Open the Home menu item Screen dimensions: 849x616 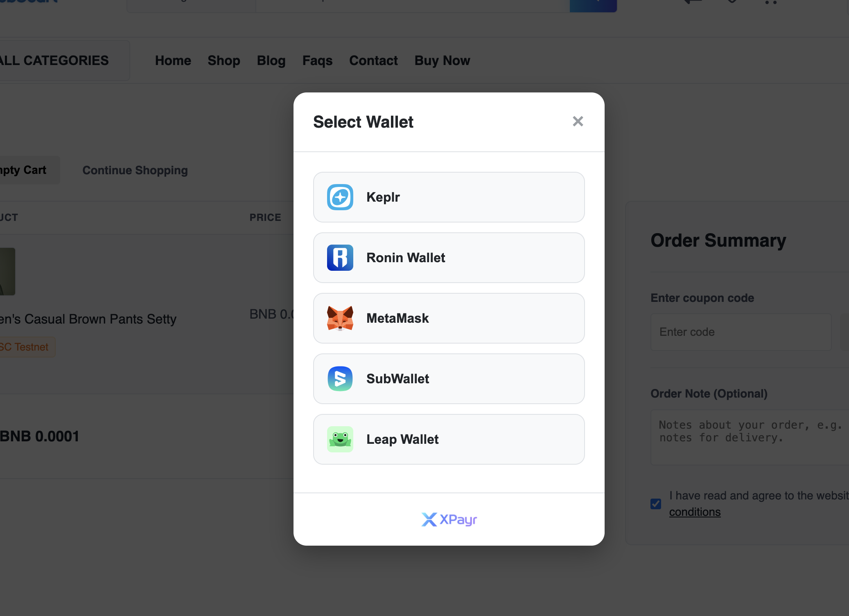pyautogui.click(x=173, y=61)
